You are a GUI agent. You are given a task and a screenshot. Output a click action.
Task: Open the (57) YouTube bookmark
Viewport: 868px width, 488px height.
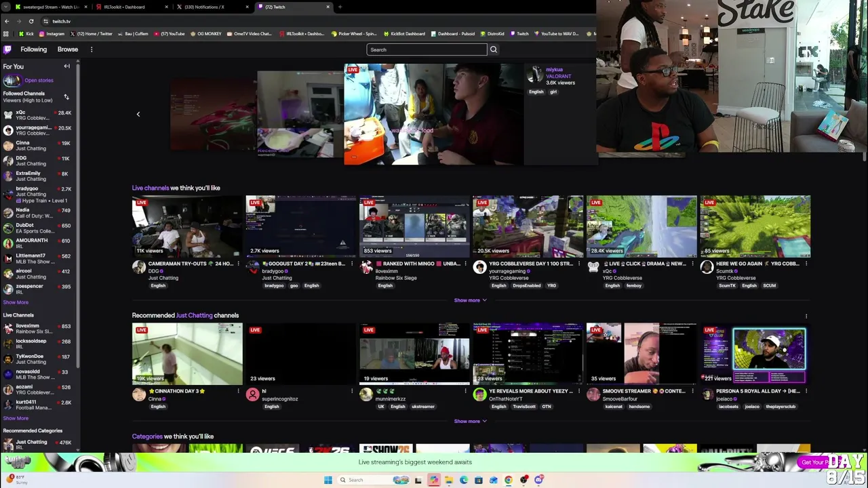(170, 34)
